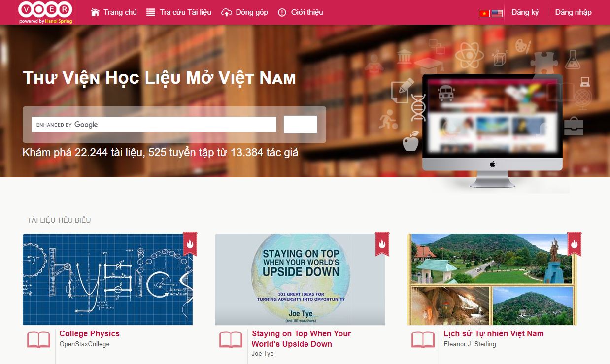Click the book icon next to Staying on Top
Image resolution: width=610 pixels, height=364 pixels.
[x=231, y=340]
